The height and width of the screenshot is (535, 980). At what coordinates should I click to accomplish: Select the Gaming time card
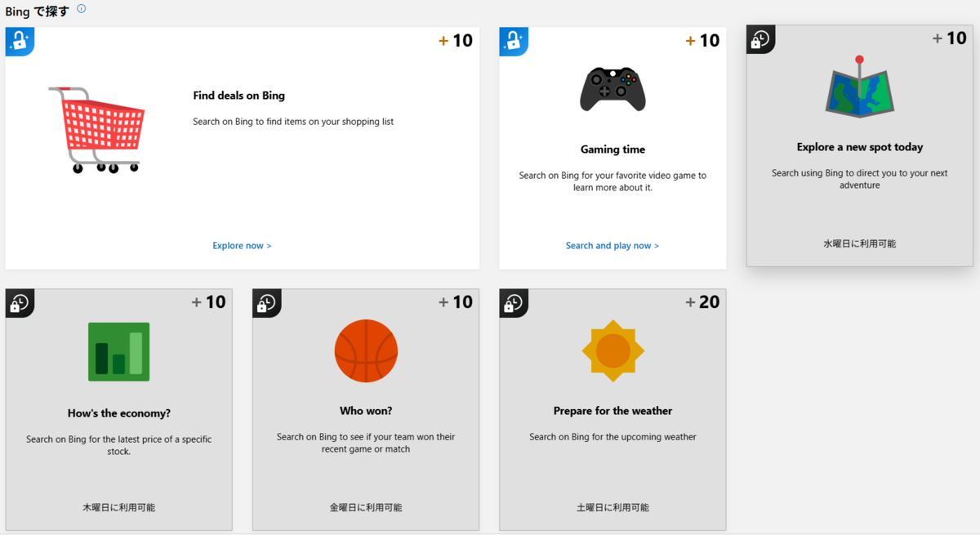coord(612,147)
